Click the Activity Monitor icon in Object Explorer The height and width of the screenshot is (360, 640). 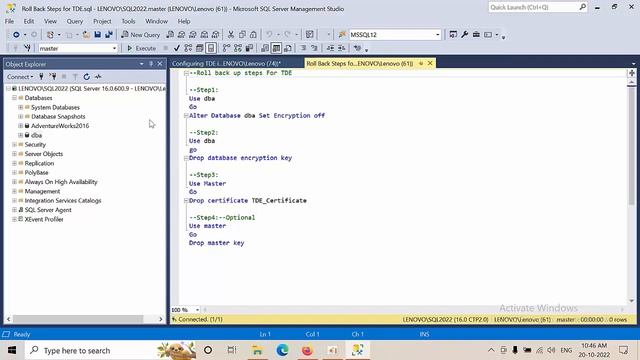click(x=98, y=77)
